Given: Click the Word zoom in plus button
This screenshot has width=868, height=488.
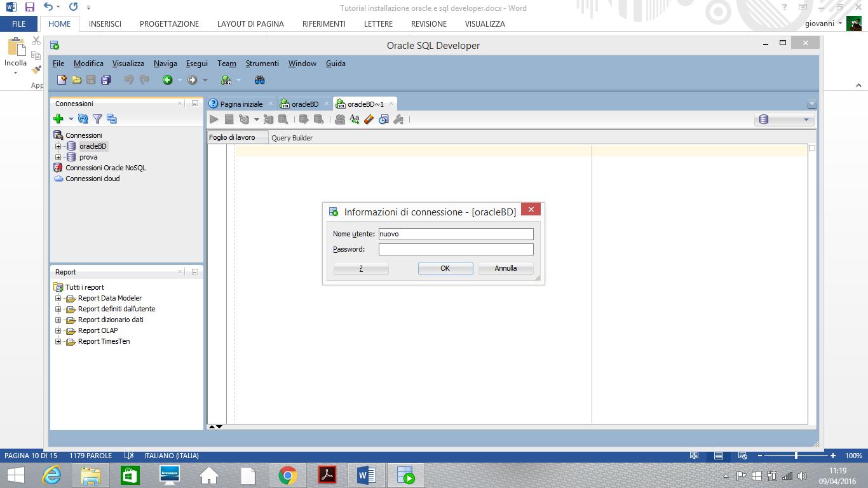Looking at the screenshot, I should [x=833, y=456].
